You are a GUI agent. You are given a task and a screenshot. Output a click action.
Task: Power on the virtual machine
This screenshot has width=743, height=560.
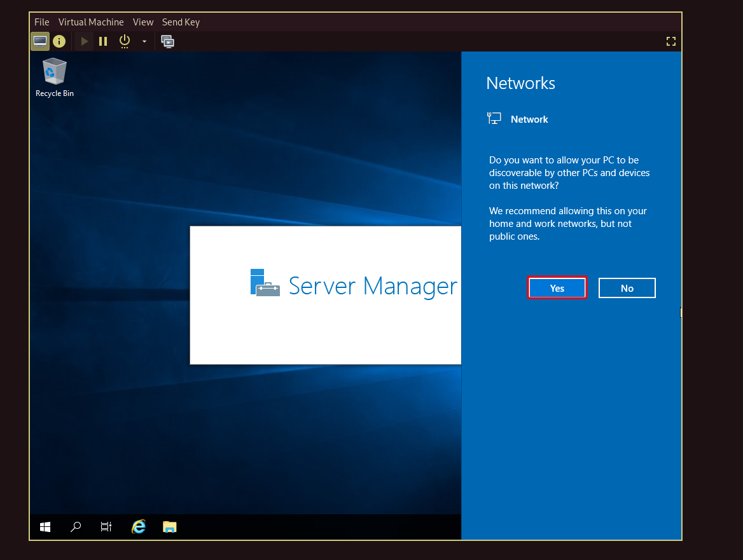coord(85,42)
